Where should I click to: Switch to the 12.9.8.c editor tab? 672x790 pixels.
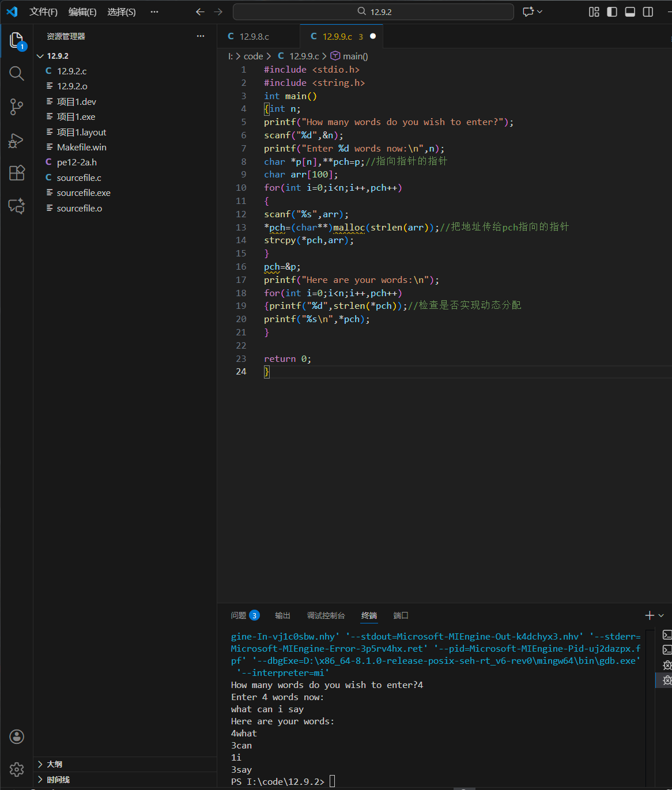[x=258, y=36]
